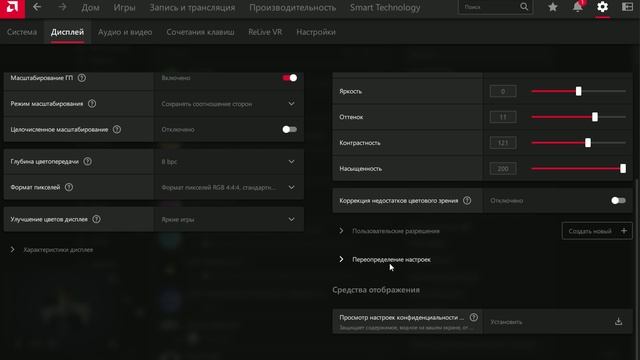
Task: Show help for Улучшение цветов дисплея
Action: pos(96,219)
